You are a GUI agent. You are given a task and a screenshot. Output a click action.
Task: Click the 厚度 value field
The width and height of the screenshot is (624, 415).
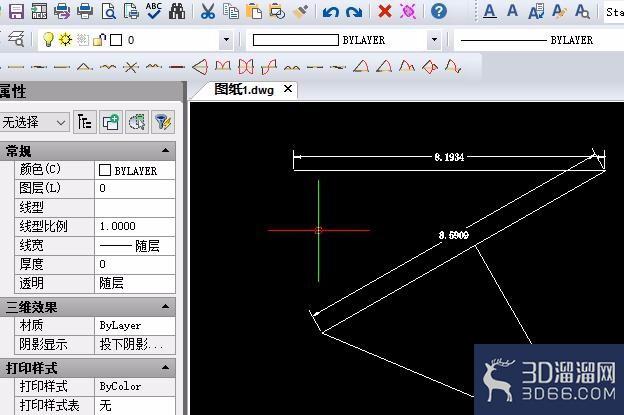coord(135,264)
